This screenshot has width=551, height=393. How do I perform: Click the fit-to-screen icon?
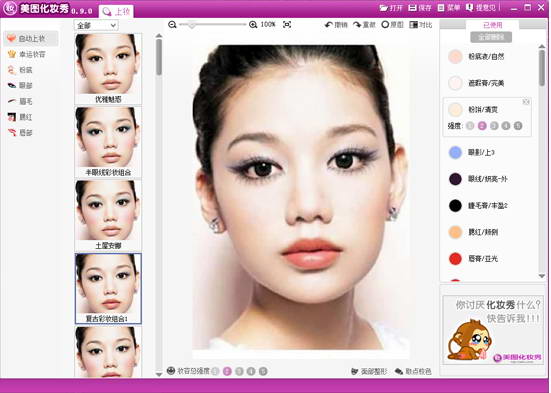tap(287, 25)
